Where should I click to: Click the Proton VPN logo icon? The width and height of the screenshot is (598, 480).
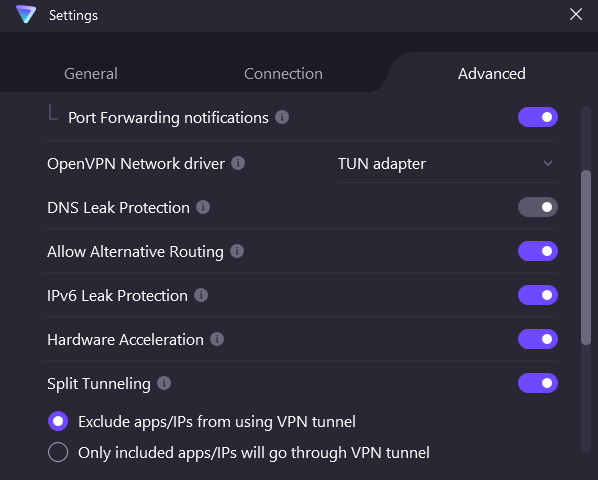tap(26, 14)
